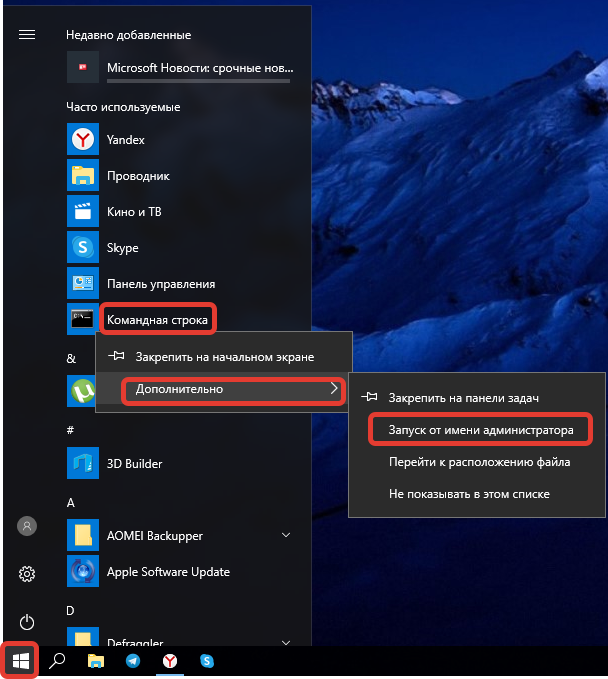Jump via the letter D group header
608x679 pixels.
click(x=70, y=610)
